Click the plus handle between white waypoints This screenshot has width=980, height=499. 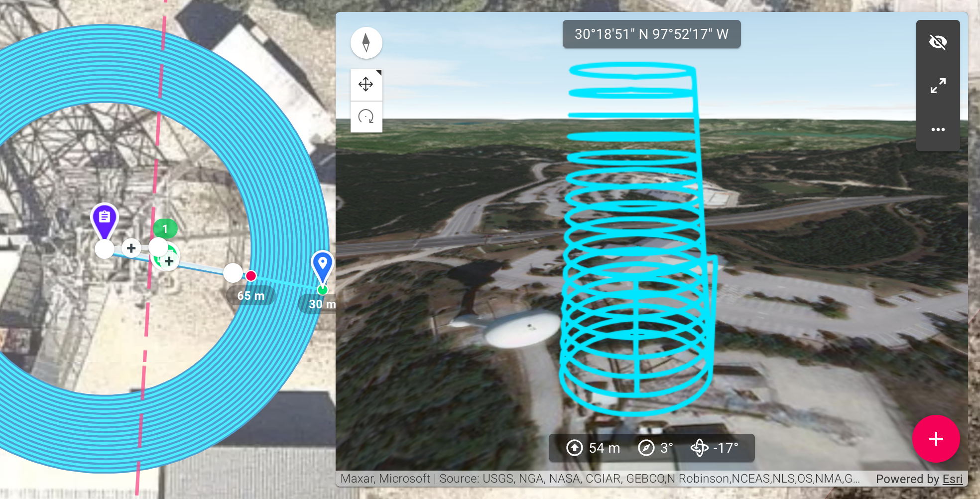[131, 248]
